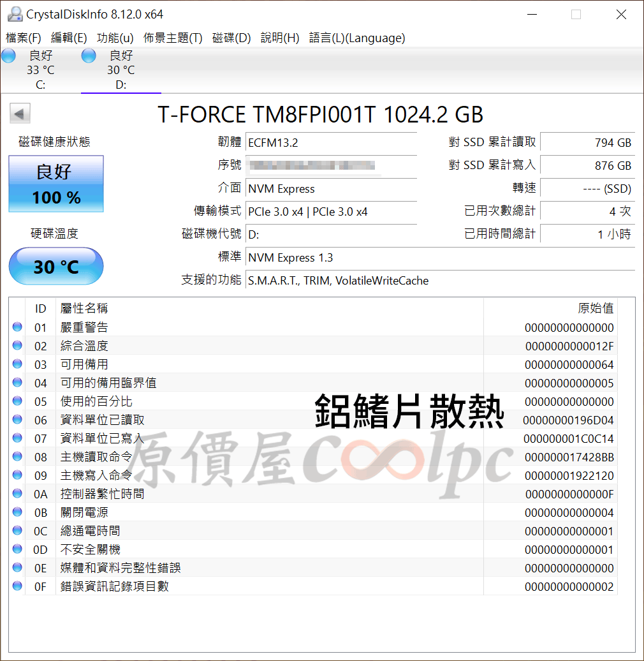The height and width of the screenshot is (661, 644).
Task: Click the previous disk arrow button
Action: tap(20, 114)
